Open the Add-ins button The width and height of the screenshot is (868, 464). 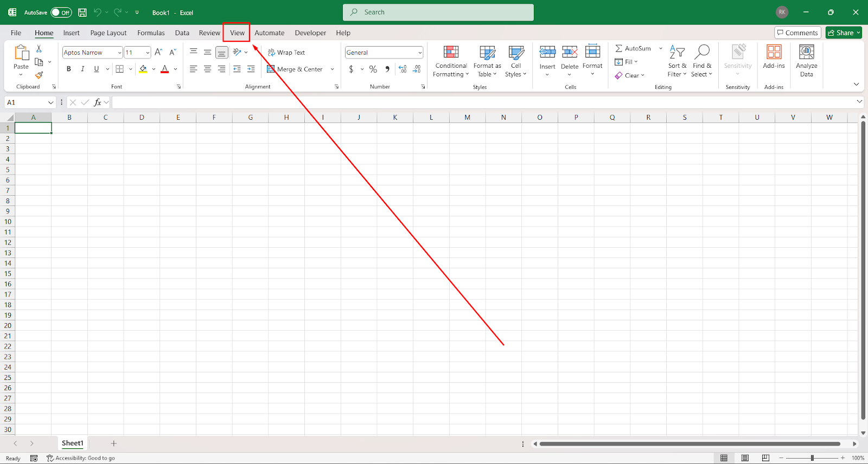tap(774, 57)
